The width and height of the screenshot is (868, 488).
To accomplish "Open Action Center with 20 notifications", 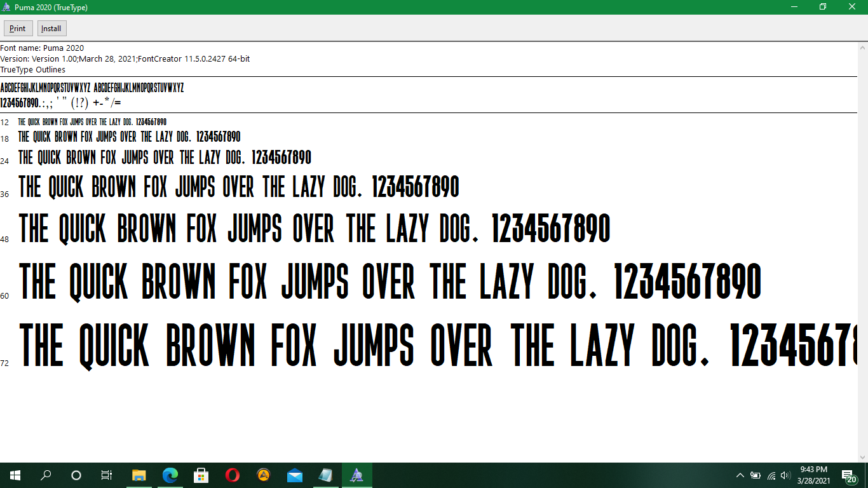I will (848, 476).
